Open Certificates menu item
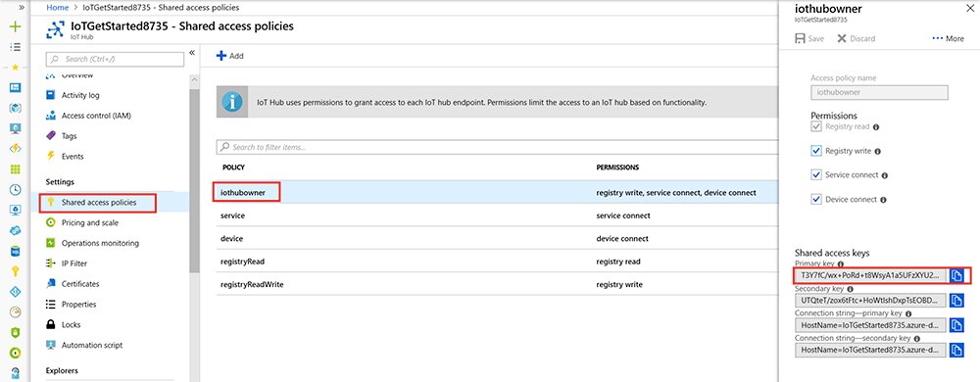The width and height of the screenshot is (980, 382). click(x=73, y=284)
